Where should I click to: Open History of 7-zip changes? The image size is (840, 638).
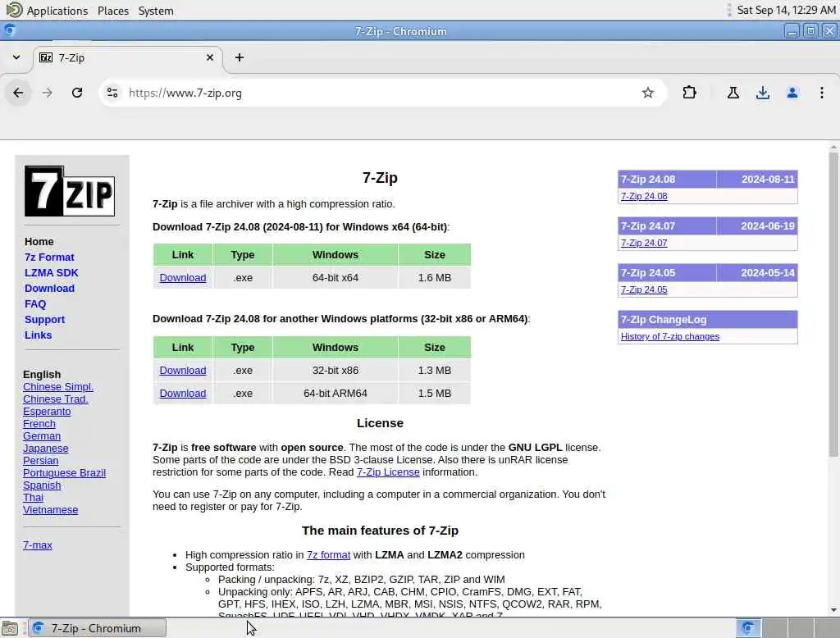(669, 336)
